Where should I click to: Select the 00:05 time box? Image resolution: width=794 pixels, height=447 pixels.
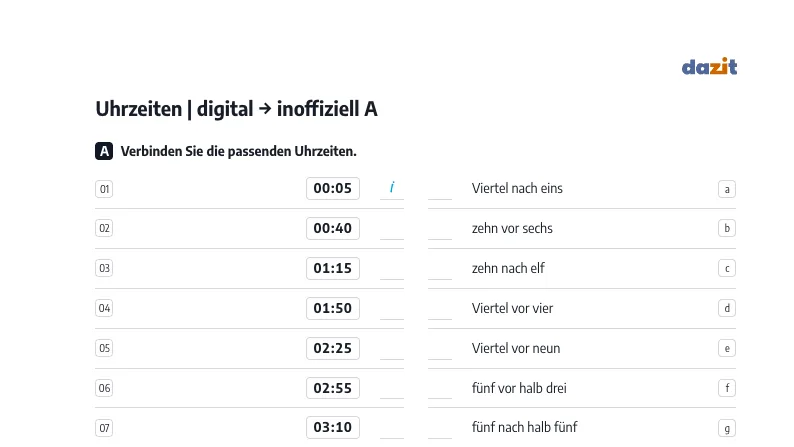tap(333, 188)
